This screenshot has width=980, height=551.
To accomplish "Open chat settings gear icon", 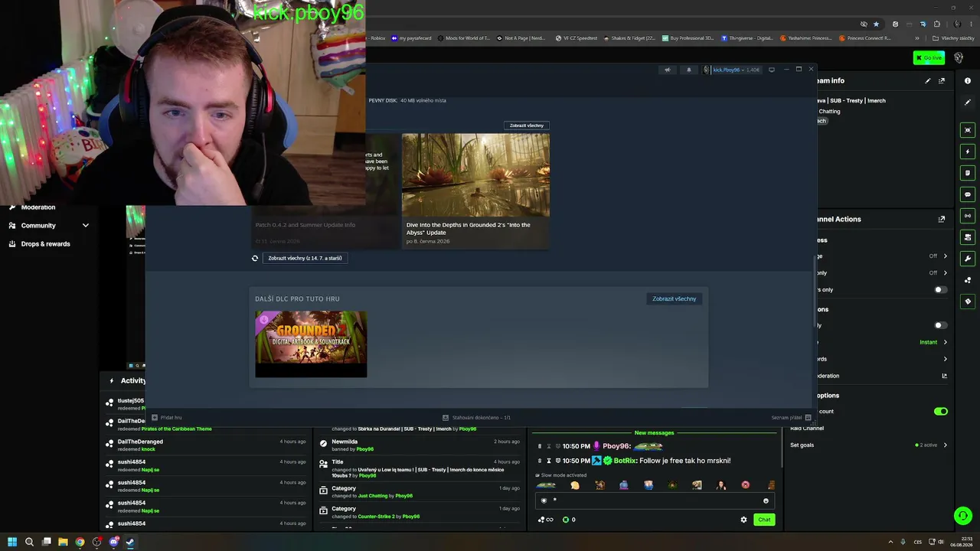I will coord(743,520).
